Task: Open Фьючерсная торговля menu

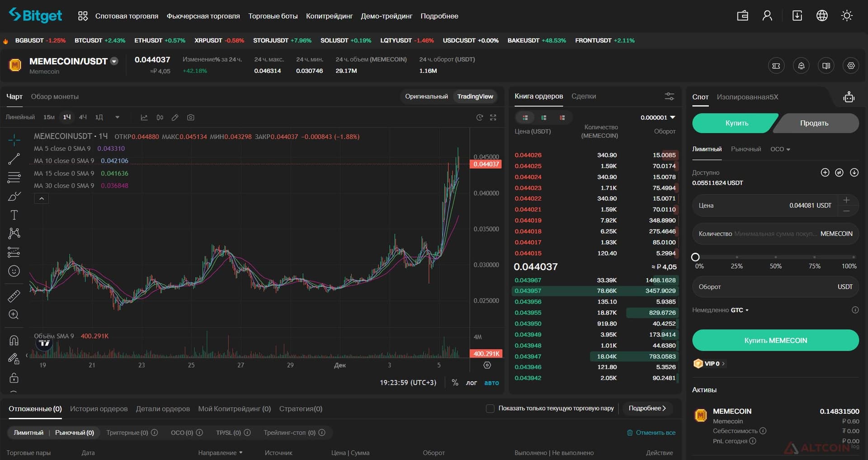Action: [x=203, y=16]
